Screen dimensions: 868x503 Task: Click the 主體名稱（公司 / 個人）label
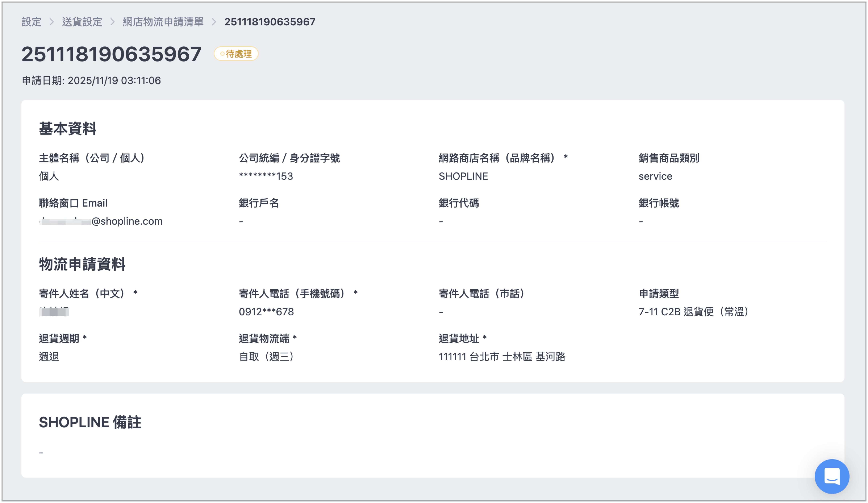click(92, 158)
